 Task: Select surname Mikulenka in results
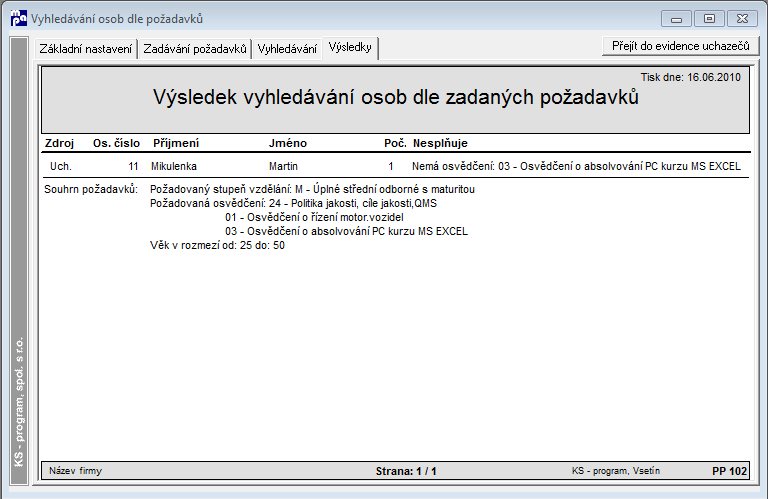(x=174, y=166)
